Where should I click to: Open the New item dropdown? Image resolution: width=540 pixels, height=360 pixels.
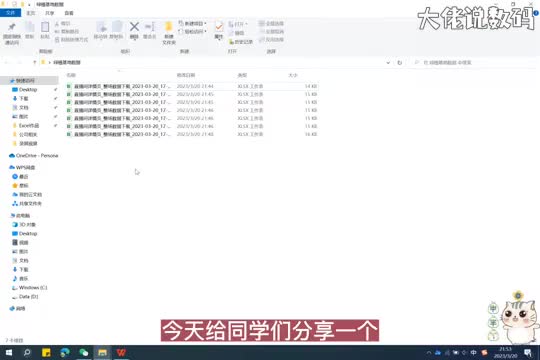click(193, 23)
